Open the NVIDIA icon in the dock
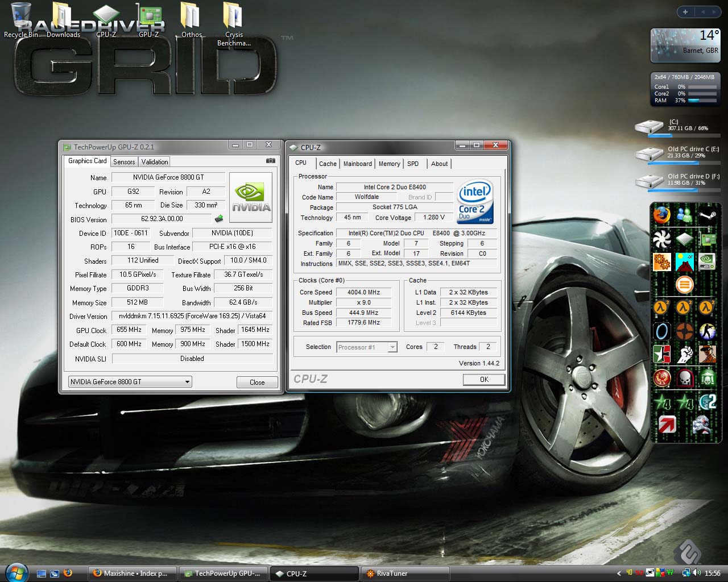 click(707, 262)
